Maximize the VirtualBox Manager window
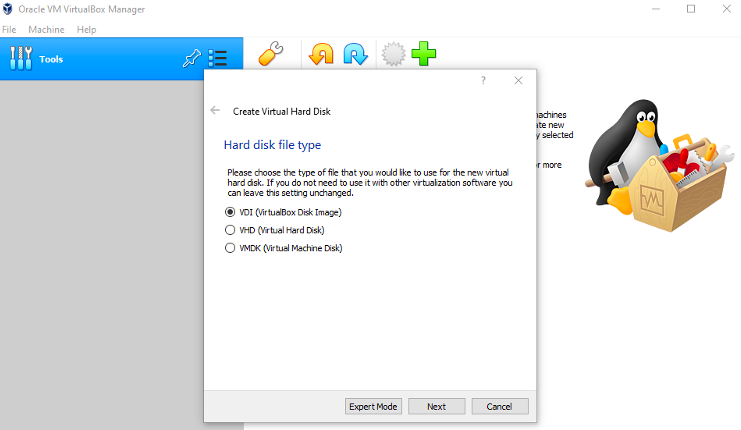Viewport: 741px width, 430px height. click(x=691, y=9)
